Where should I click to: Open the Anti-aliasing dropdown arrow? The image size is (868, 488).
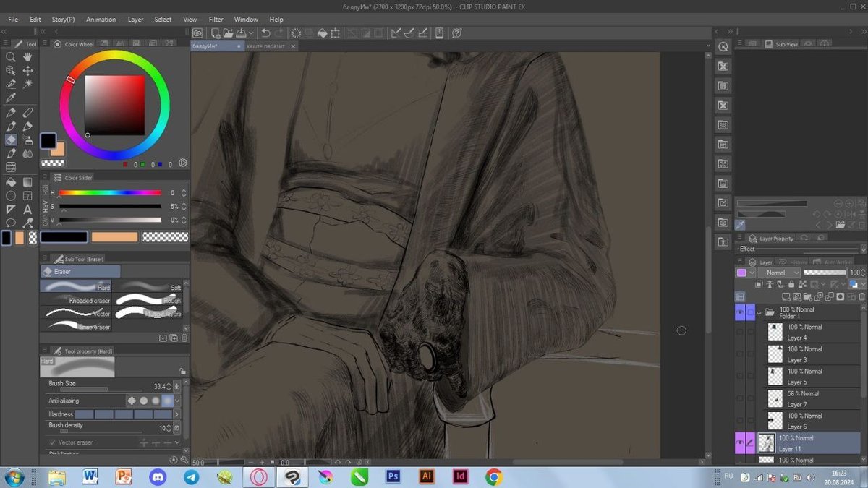(177, 401)
